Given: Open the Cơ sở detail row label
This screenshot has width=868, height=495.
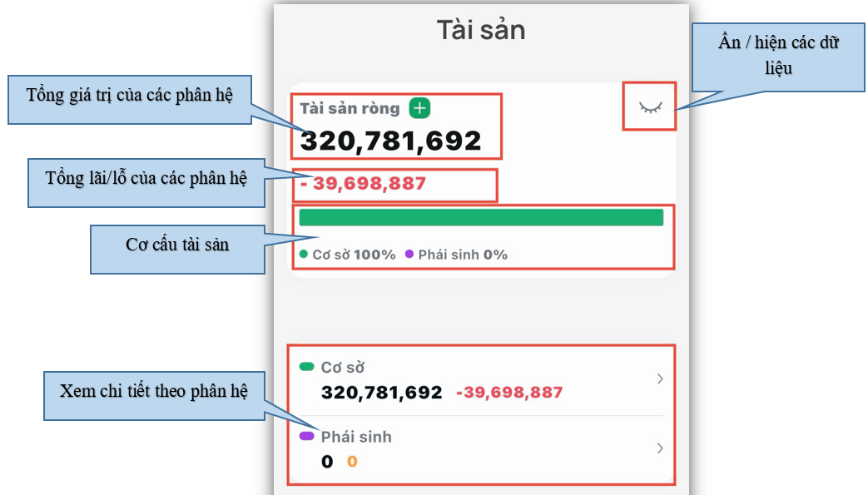Looking at the screenshot, I should click(x=343, y=368).
